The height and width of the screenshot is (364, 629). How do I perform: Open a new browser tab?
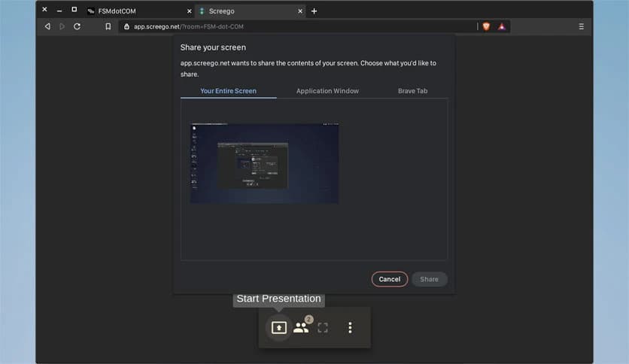314,11
